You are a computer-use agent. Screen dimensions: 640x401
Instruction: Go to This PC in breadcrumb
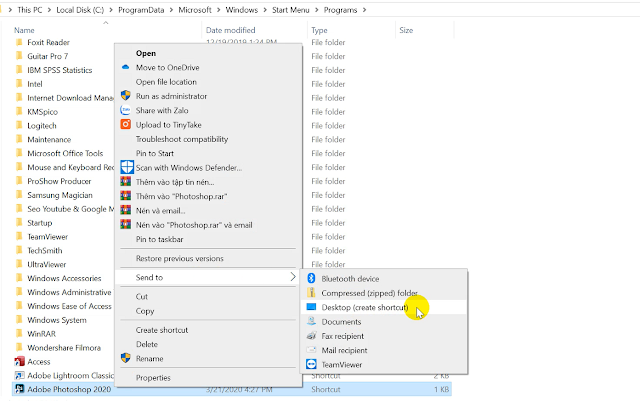(30, 10)
